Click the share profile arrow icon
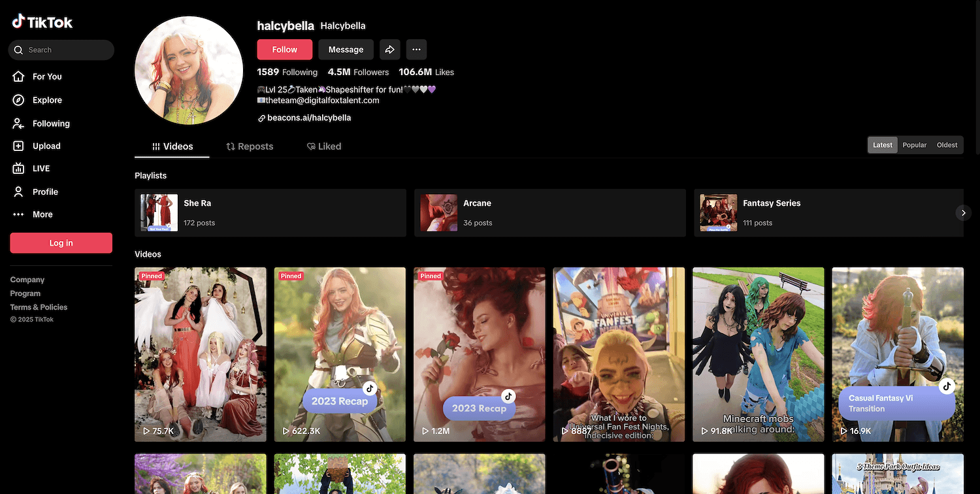Screen dimensions: 980x494 click(389, 50)
